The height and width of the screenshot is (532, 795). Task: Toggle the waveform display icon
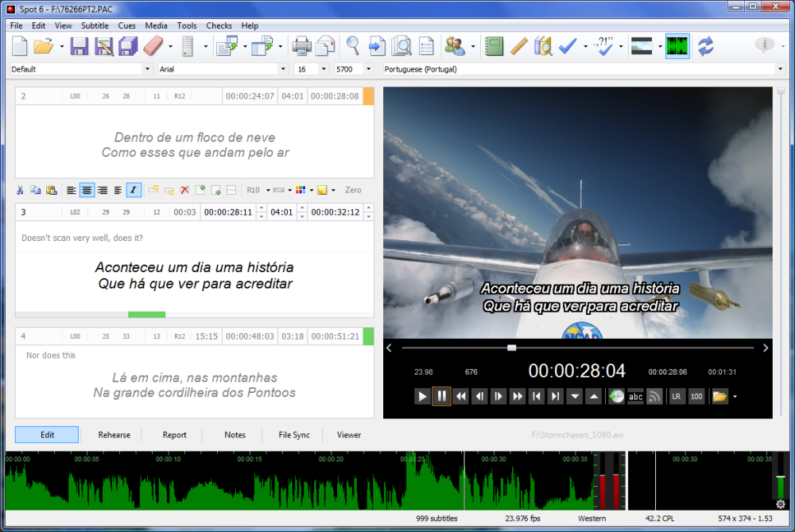[677, 45]
